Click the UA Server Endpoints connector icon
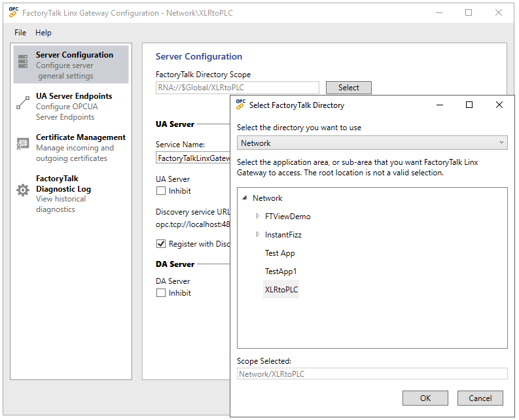Viewport: 519px width, 420px height. pos(23,103)
